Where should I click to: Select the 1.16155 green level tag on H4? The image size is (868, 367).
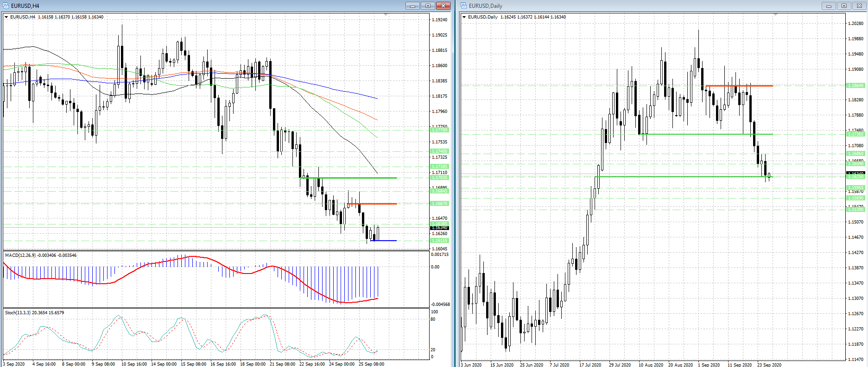tap(440, 241)
